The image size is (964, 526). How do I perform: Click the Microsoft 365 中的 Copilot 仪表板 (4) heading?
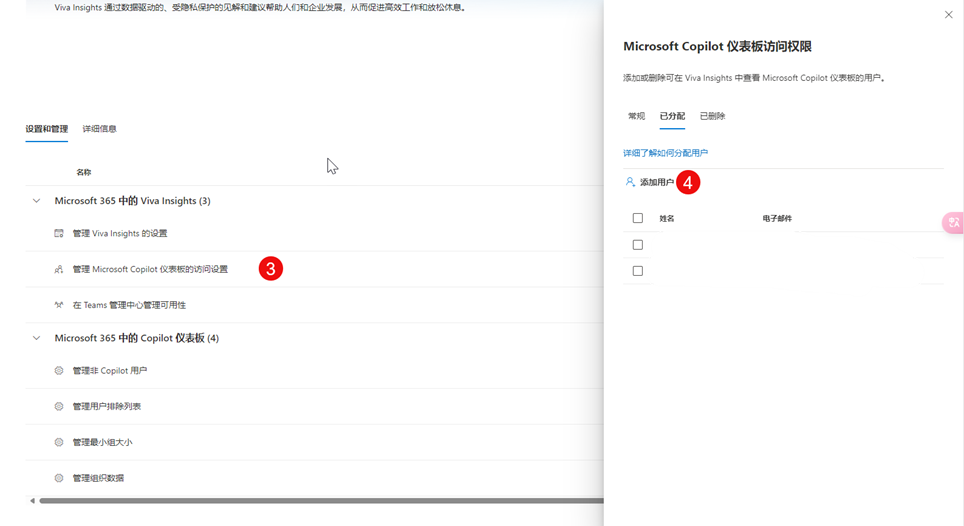136,338
